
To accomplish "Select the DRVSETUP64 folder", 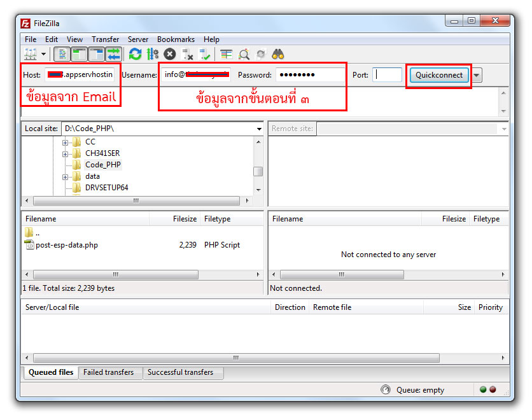I will point(106,188).
